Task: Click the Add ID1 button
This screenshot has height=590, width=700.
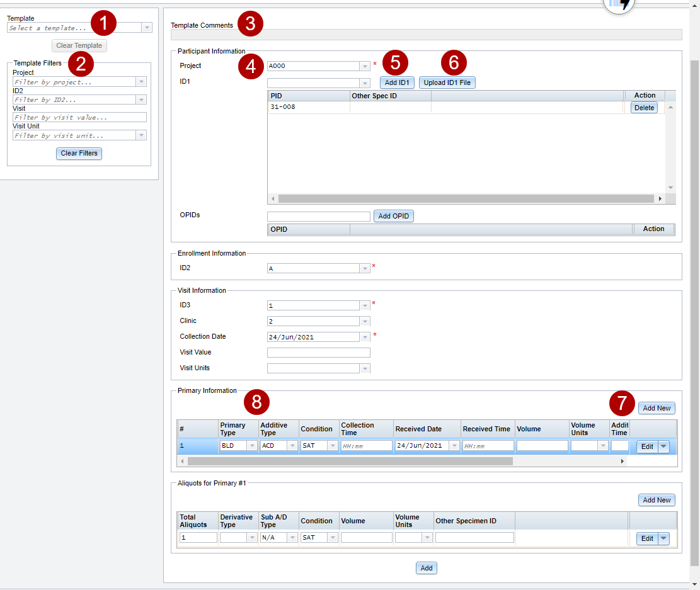Action: tap(397, 82)
